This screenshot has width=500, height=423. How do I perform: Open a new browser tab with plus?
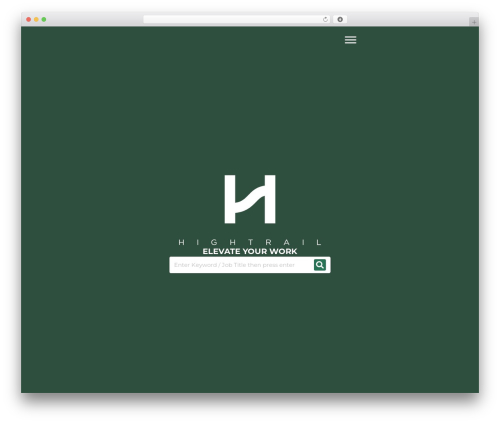[474, 22]
